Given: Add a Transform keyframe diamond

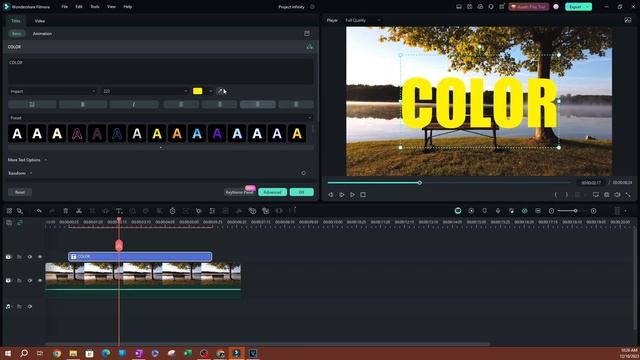Looking at the screenshot, I should click(x=303, y=173).
